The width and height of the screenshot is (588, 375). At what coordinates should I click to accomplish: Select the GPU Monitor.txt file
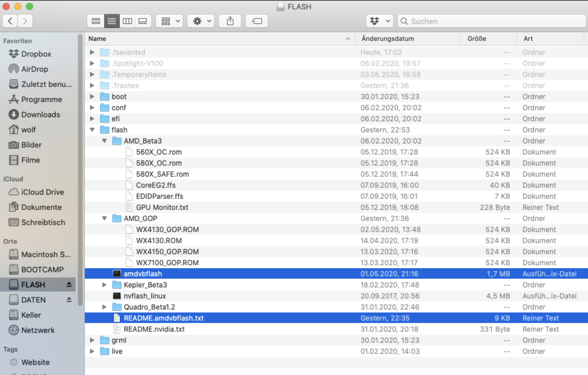pos(336,207)
